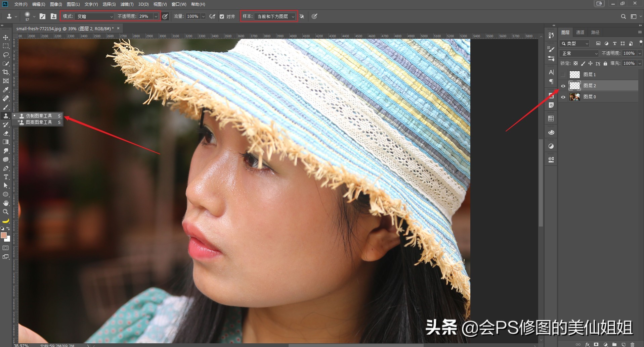Open the Character panel icon
644x347 pixels.
[x=551, y=72]
